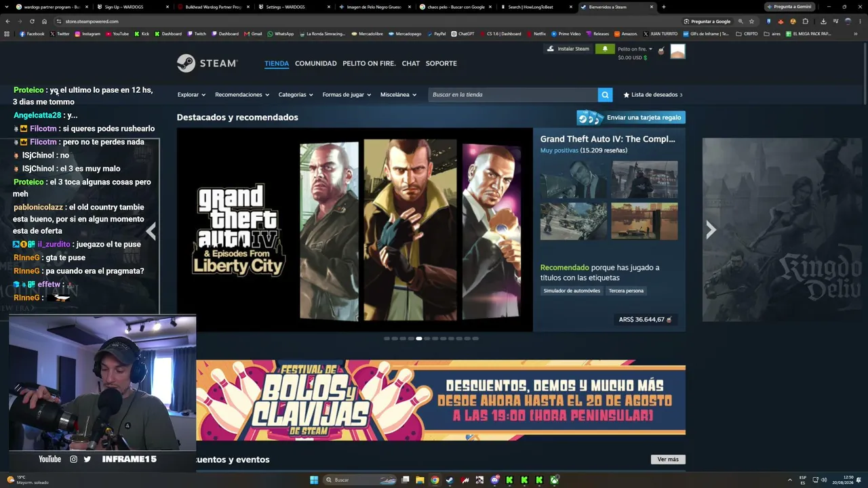Click the Chrome icon in the taskbar
Viewport: 868px width, 488px height.
point(435,480)
